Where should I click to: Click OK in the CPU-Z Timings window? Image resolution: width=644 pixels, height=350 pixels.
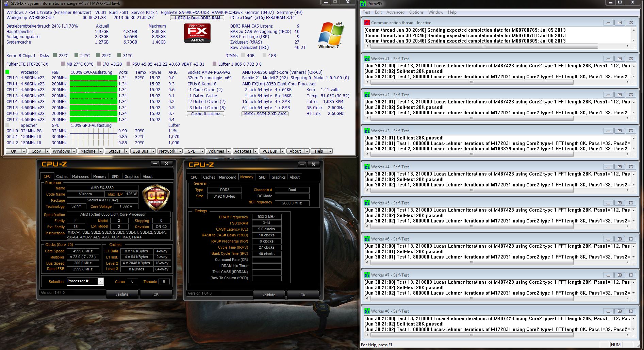pos(303,295)
